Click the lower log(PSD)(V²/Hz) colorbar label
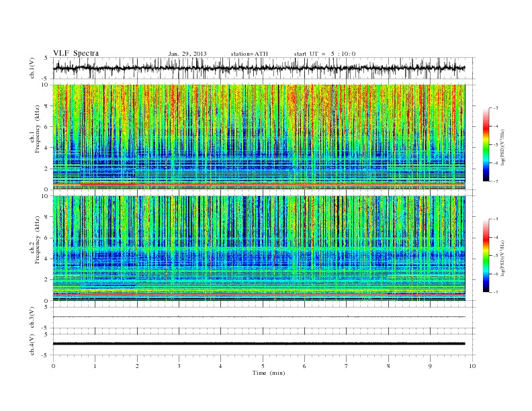Image resolution: width=532 pixels, height=411 pixels. point(502,258)
